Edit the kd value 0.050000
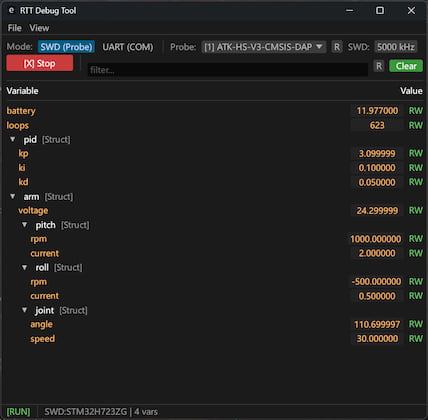Image resolution: width=428 pixels, height=420 pixels. point(377,182)
